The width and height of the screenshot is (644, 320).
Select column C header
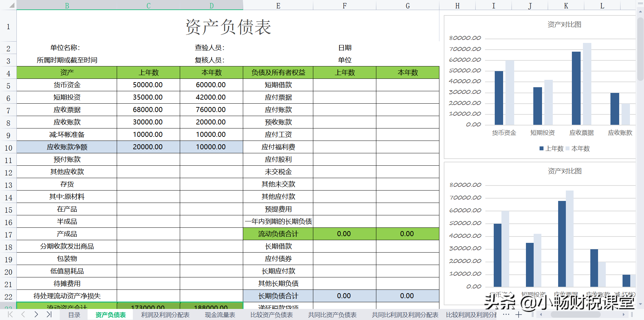[148, 5]
